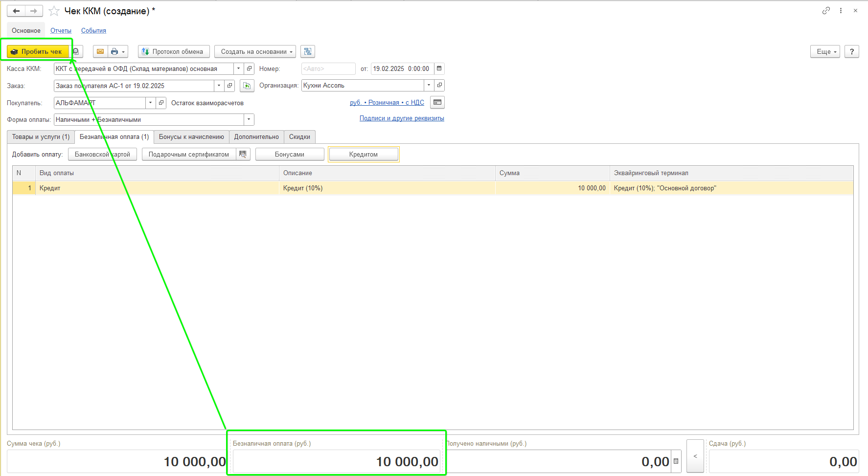Go forward with the right arrow

pyautogui.click(x=34, y=11)
